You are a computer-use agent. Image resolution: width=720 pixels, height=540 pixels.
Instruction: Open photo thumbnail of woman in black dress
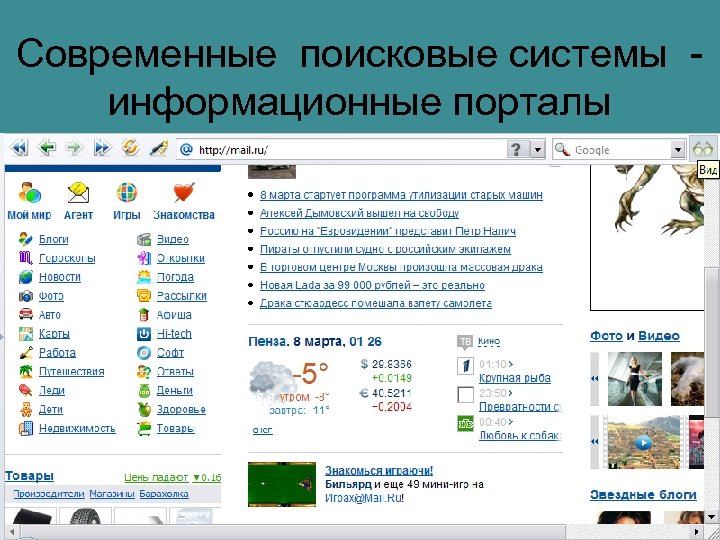pos(635,379)
